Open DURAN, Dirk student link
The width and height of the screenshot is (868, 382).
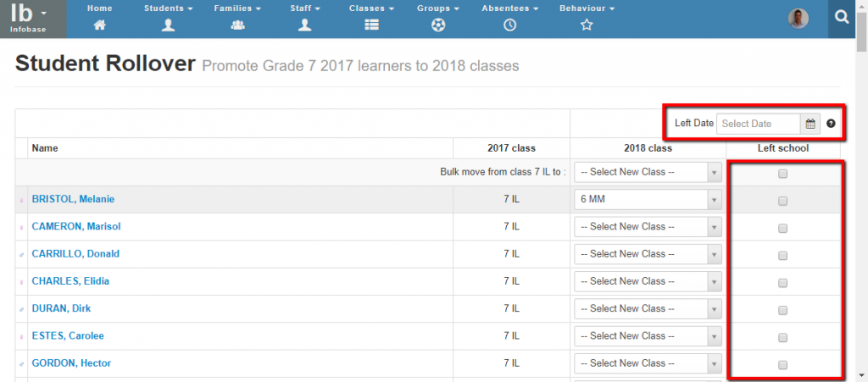coord(61,308)
